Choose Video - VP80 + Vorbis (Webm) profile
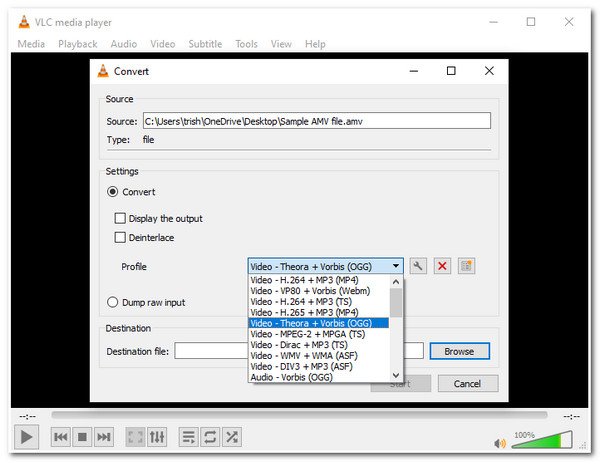The height and width of the screenshot is (462, 600). pos(319,291)
